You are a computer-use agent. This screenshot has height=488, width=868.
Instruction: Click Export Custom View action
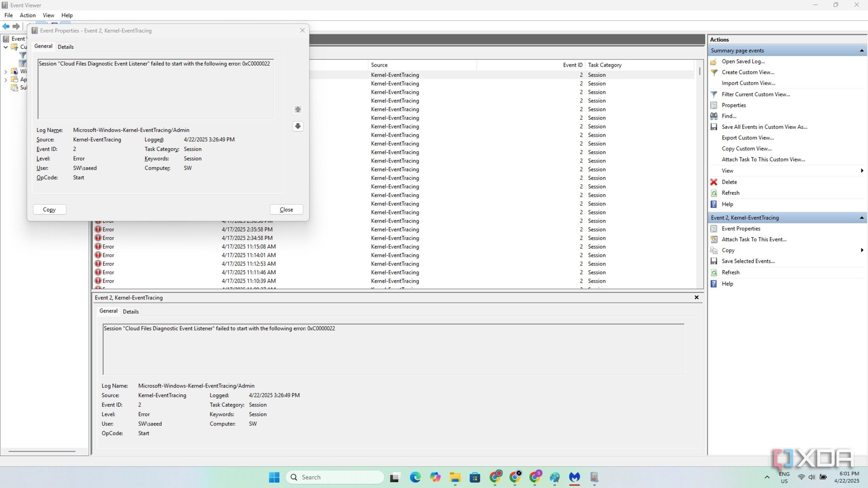click(748, 138)
